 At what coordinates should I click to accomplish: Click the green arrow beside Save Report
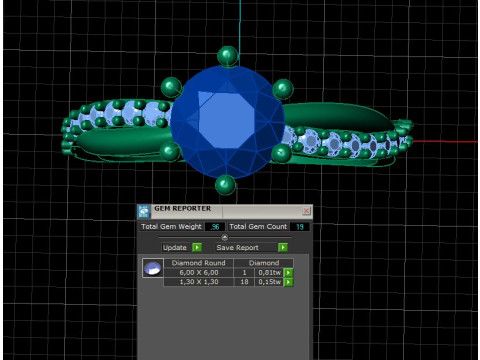[x=283, y=247]
